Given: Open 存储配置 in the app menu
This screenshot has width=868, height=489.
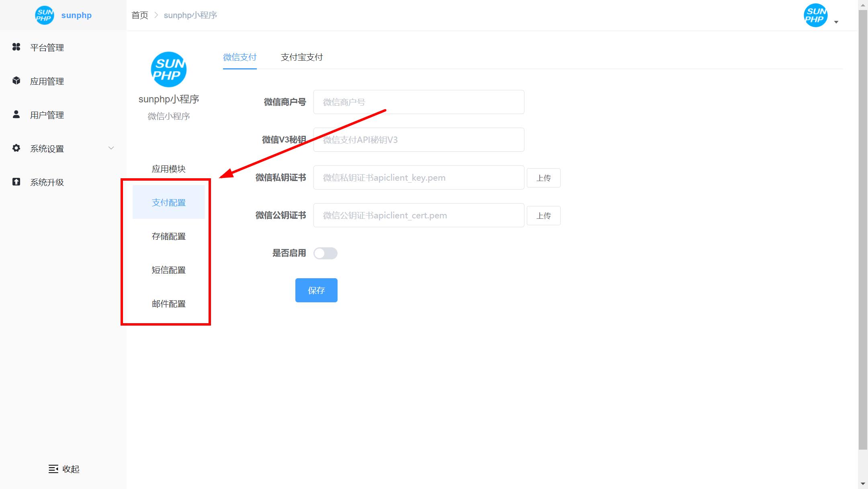Looking at the screenshot, I should coord(169,236).
